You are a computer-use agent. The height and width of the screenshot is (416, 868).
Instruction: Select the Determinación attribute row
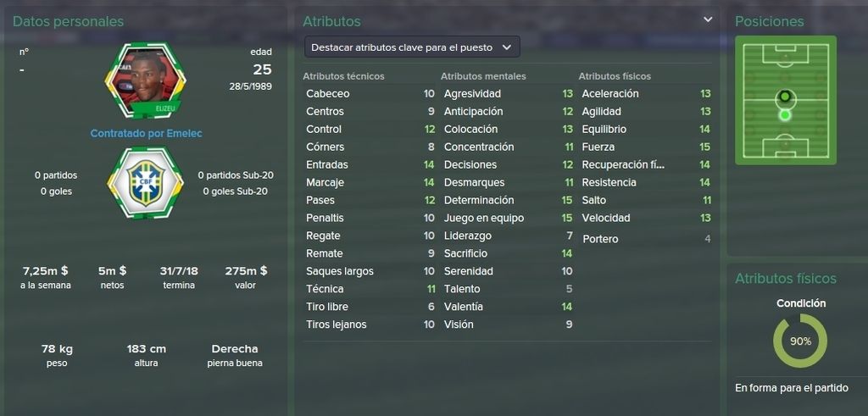tap(508, 200)
